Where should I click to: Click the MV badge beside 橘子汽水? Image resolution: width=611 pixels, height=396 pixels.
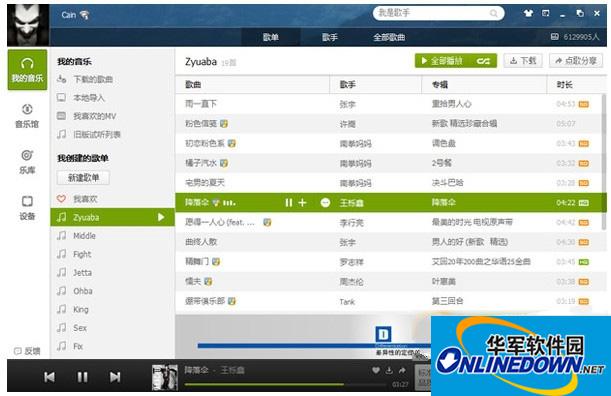(x=224, y=163)
